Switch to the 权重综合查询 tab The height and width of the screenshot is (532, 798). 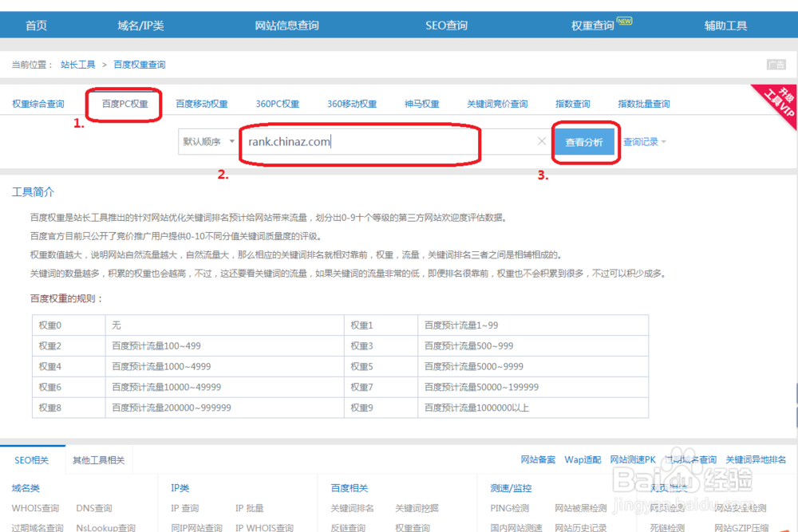coord(38,104)
